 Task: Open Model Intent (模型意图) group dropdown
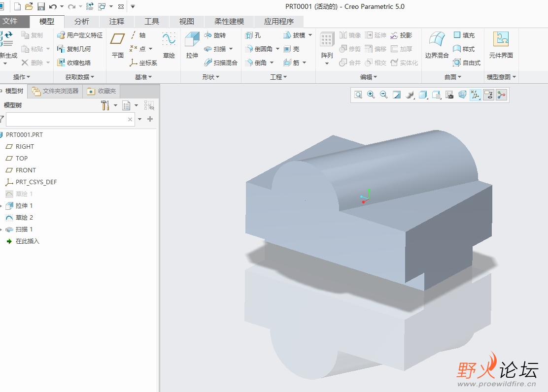501,77
